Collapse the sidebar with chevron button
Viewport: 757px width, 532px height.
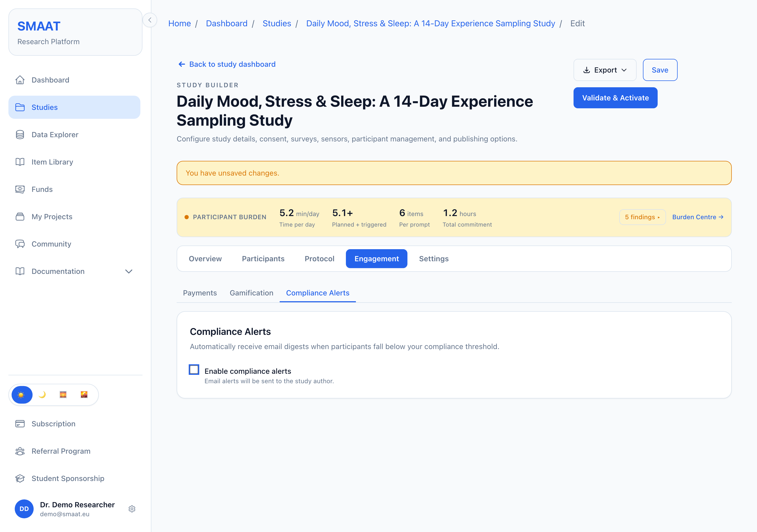click(150, 20)
